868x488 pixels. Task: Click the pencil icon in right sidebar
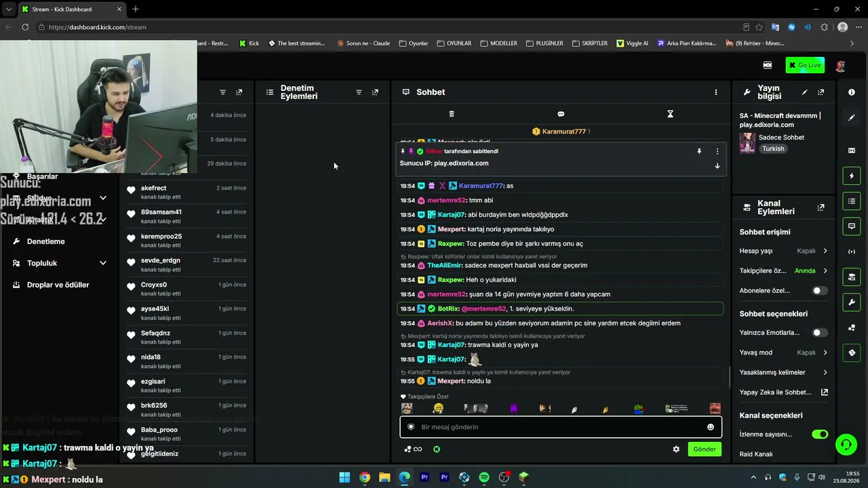click(852, 117)
